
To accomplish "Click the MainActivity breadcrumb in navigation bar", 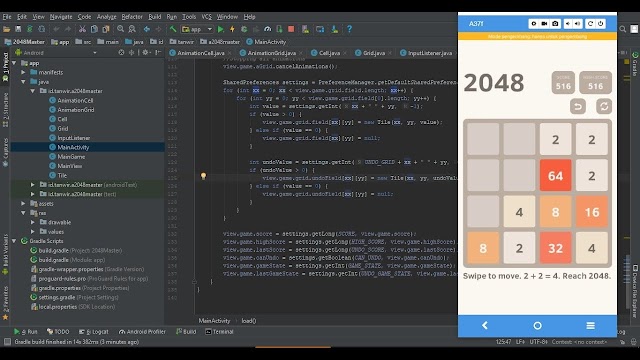I will tap(266, 42).
